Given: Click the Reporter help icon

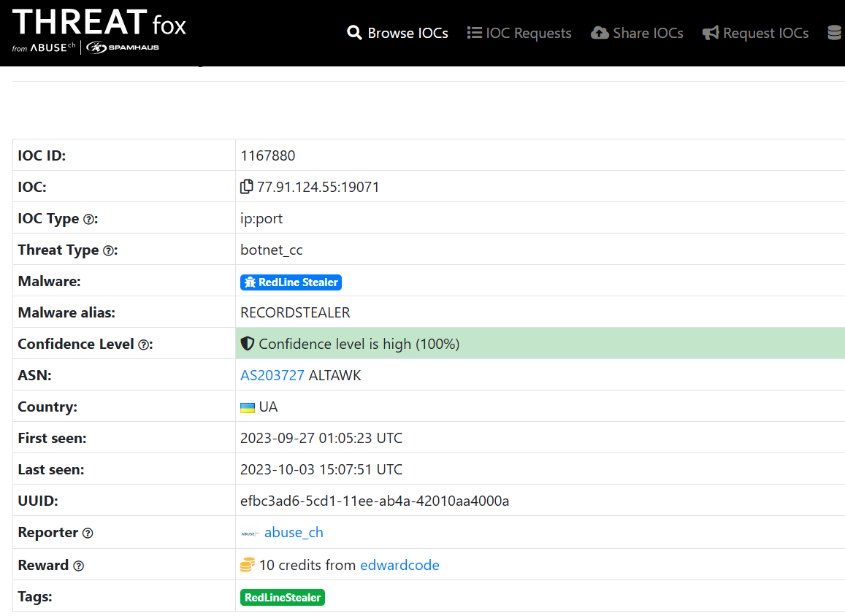Looking at the screenshot, I should [88, 533].
